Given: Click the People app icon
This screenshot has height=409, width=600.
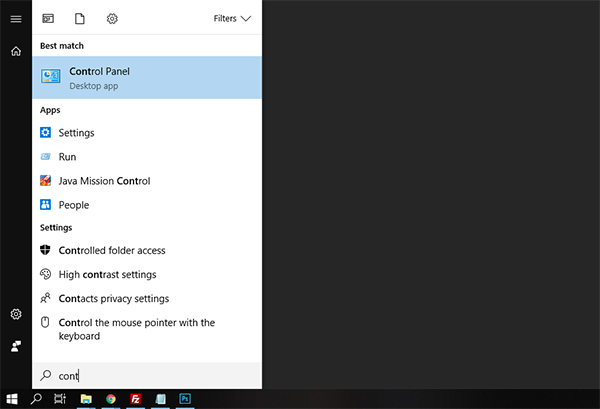Looking at the screenshot, I should (45, 205).
